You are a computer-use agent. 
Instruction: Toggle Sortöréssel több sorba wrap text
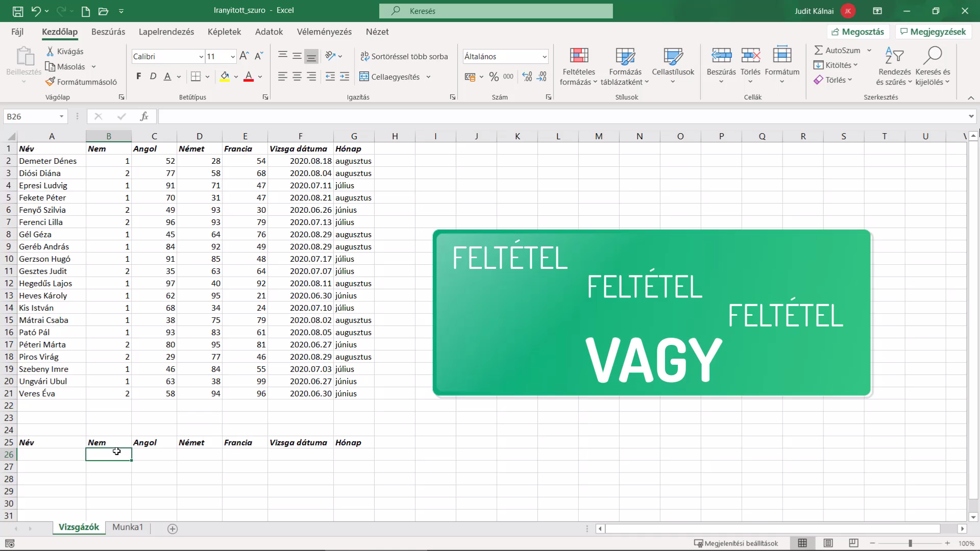[404, 57]
